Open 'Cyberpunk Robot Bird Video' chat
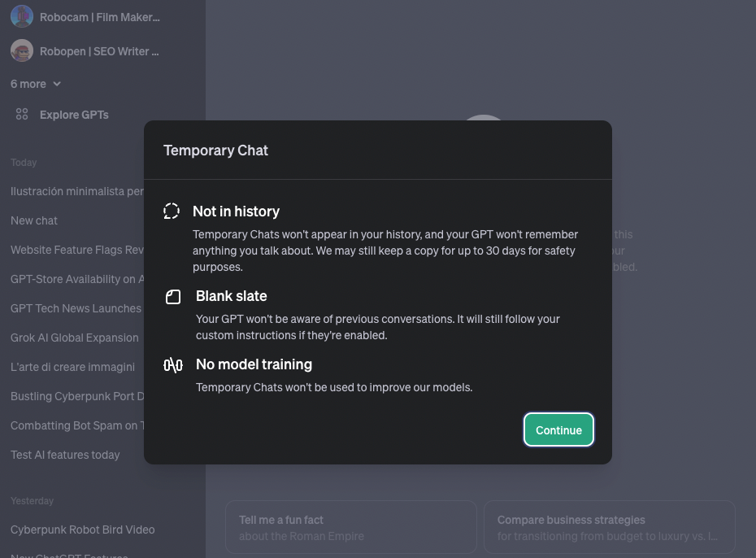This screenshot has width=756, height=558. point(82,530)
